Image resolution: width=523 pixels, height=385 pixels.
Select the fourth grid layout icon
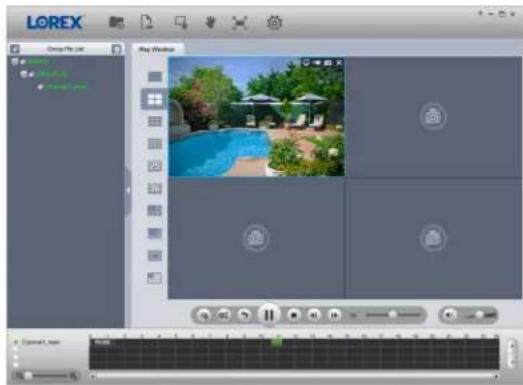tap(154, 144)
